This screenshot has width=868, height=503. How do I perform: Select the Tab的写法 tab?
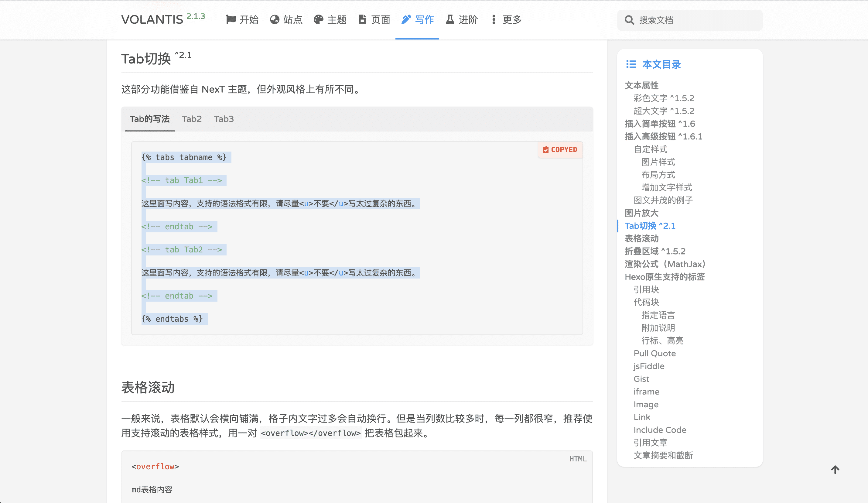[149, 119]
